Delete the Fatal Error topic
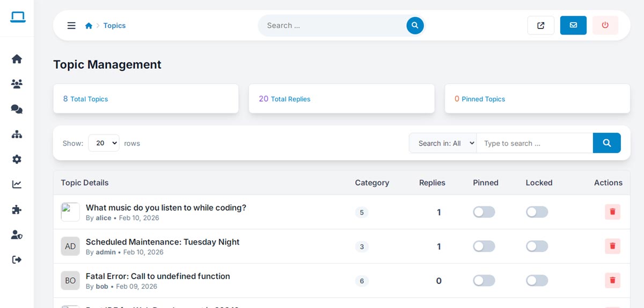Screen dimensions: 644x308 pyautogui.click(x=612, y=280)
